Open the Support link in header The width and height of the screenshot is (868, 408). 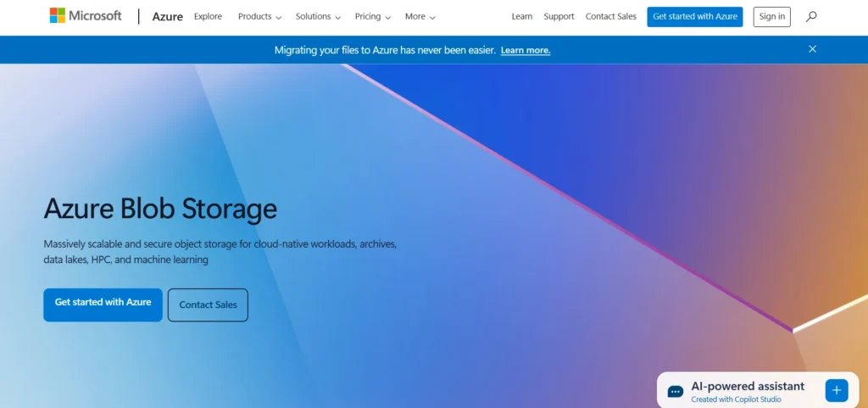(x=559, y=17)
